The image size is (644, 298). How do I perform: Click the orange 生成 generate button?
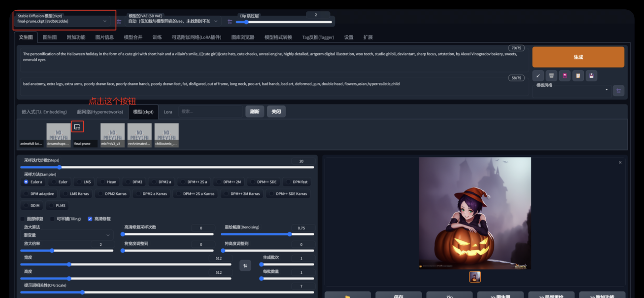(578, 57)
